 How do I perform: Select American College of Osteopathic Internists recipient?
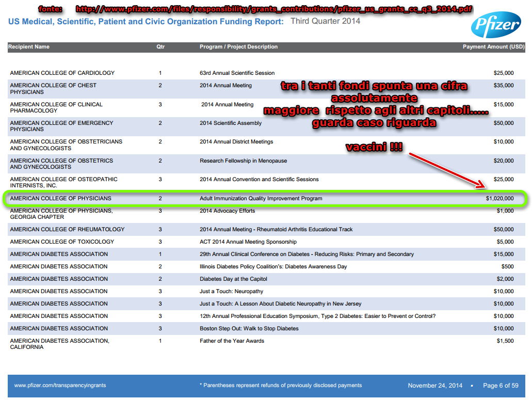pos(64,183)
